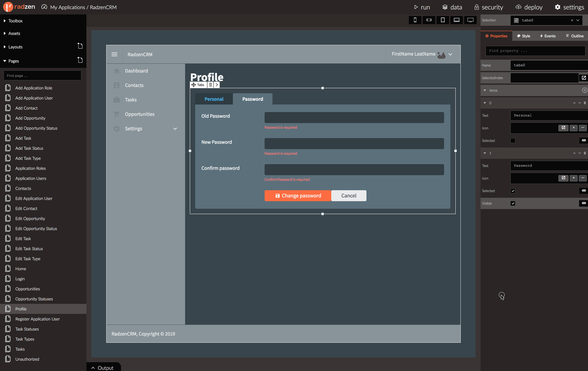Image resolution: width=588 pixels, height=371 pixels.
Task: Select the phone portrait viewport icon
Action: (x=415, y=20)
